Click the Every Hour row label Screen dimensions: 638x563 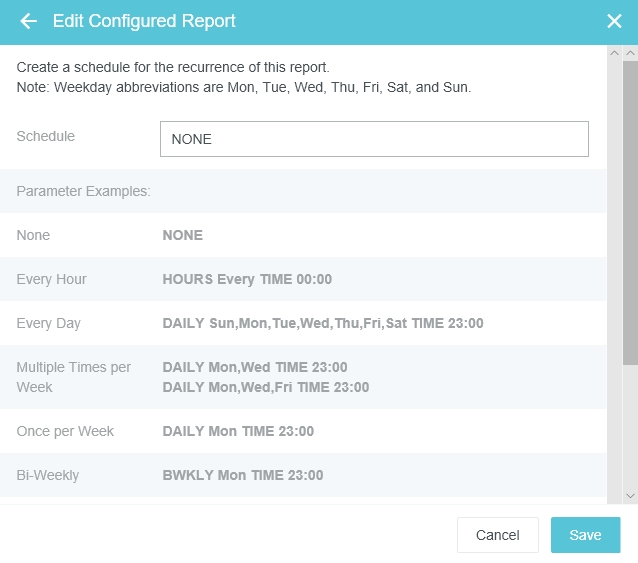[52, 279]
